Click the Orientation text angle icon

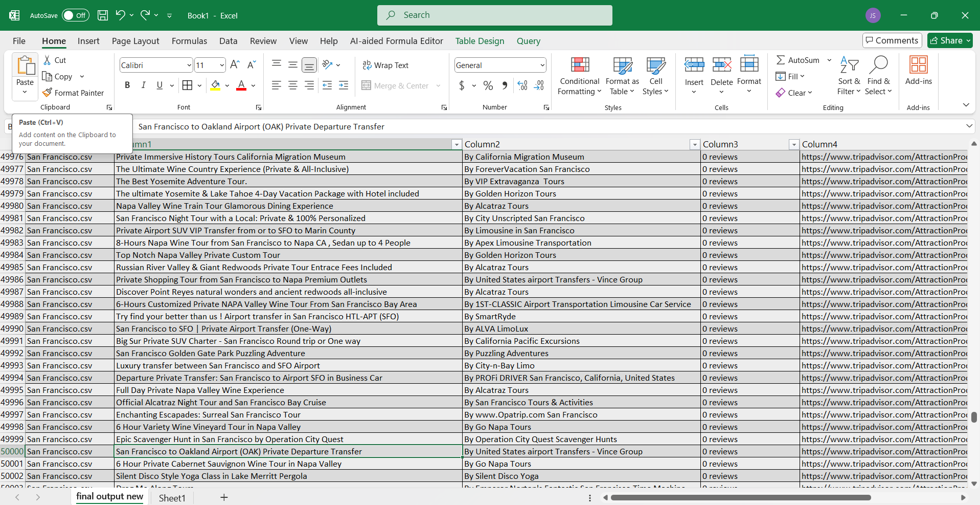[328, 65]
